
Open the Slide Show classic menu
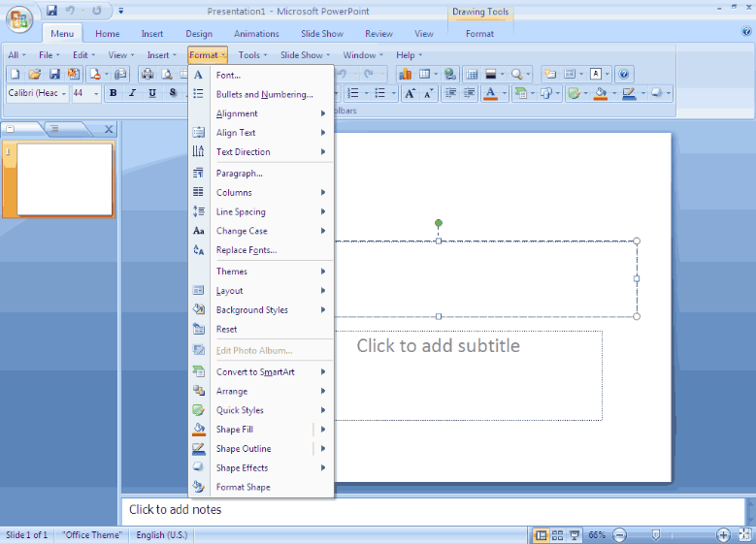pyautogui.click(x=305, y=55)
